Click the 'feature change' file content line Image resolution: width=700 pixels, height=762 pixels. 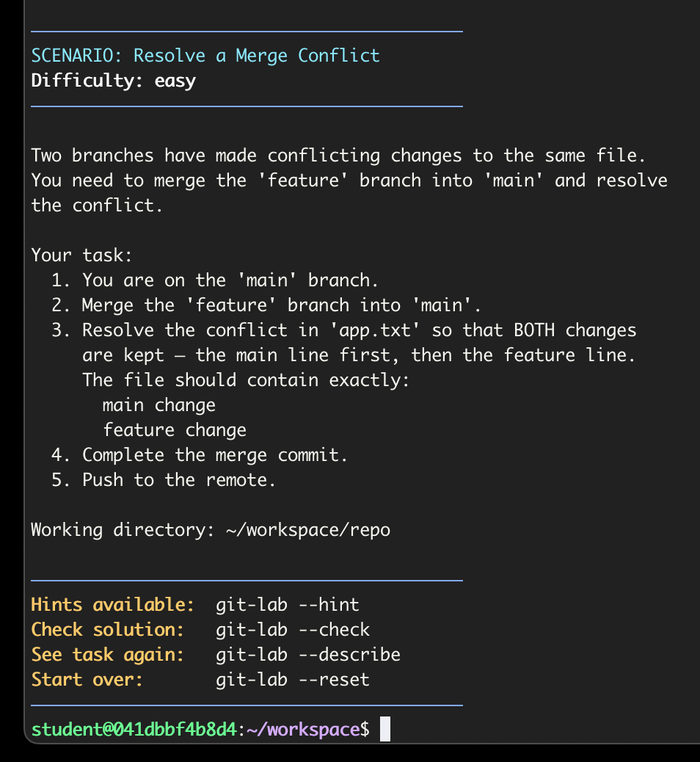(174, 430)
